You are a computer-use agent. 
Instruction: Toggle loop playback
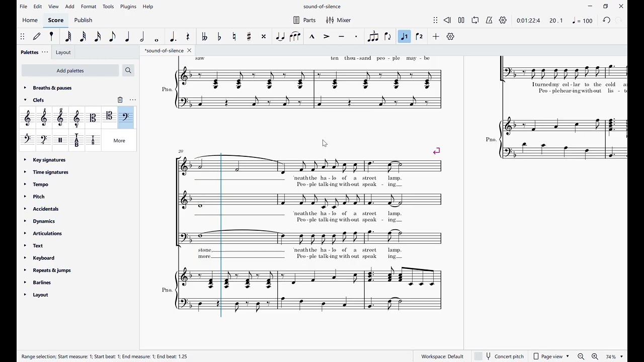tap(475, 21)
